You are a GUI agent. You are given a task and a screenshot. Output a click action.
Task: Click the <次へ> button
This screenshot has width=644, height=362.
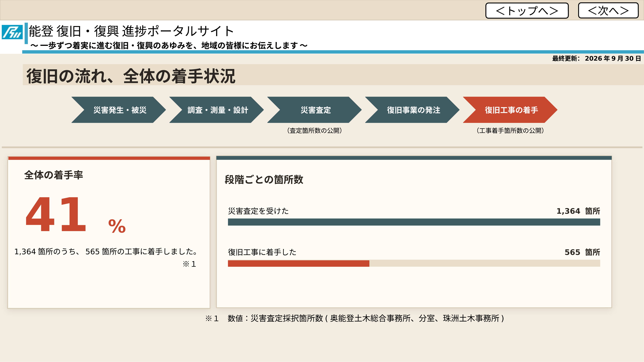click(x=608, y=10)
